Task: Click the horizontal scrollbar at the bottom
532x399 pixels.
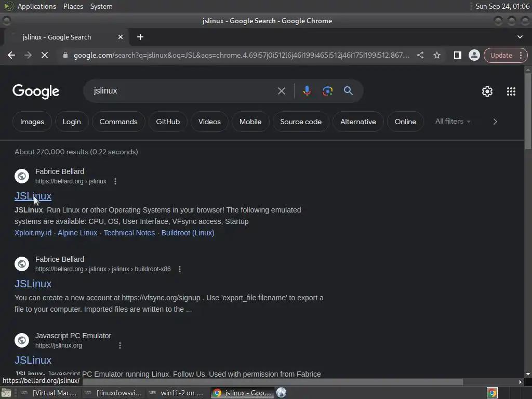Action: point(272,382)
